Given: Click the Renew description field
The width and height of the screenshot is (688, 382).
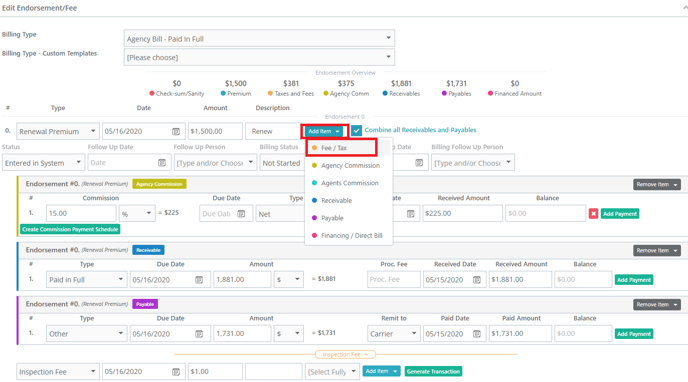Looking at the screenshot, I should click(x=273, y=131).
